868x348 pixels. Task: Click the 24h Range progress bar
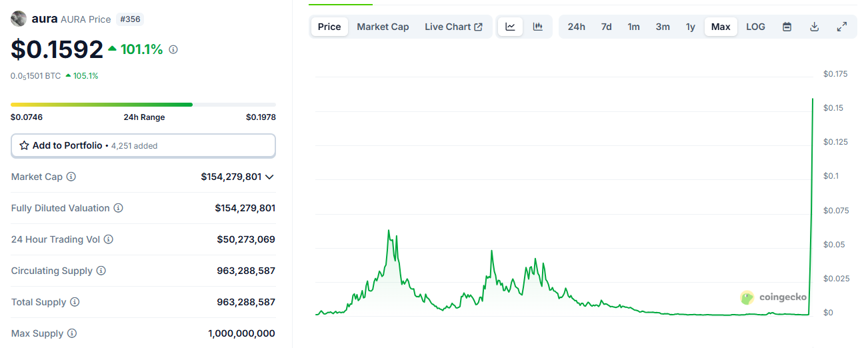click(x=143, y=105)
